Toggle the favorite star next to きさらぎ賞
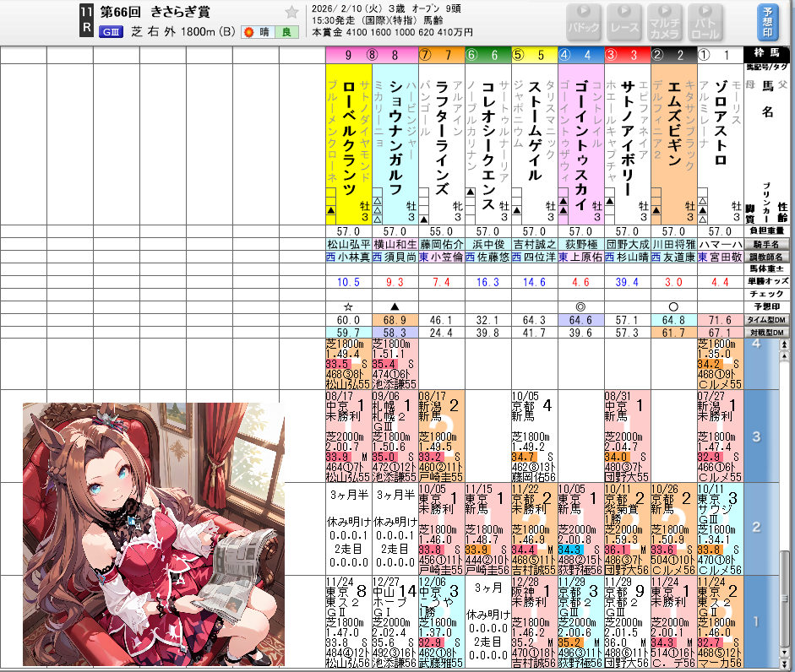Viewport: 795px width, 672px height. (292, 12)
